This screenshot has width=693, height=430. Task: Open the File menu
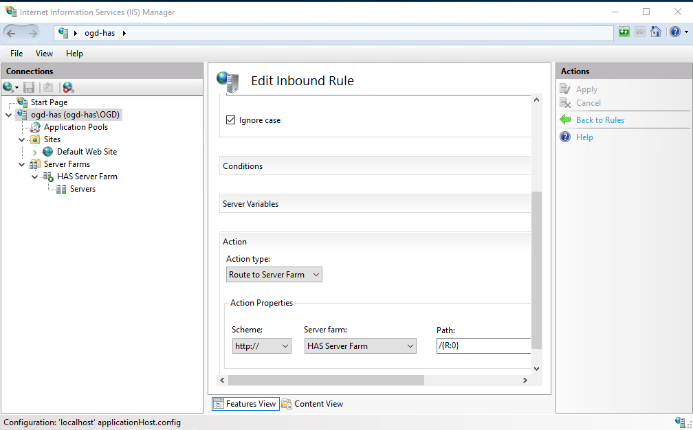(16, 53)
